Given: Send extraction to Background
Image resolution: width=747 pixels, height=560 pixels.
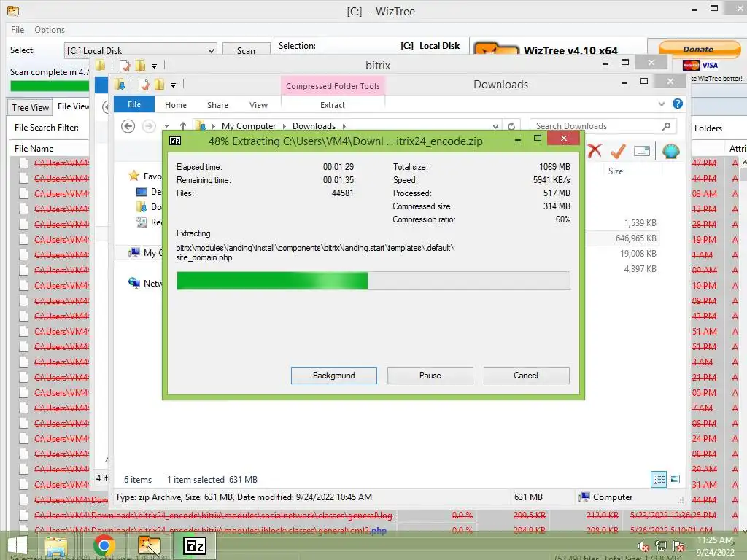Looking at the screenshot, I should [334, 376].
